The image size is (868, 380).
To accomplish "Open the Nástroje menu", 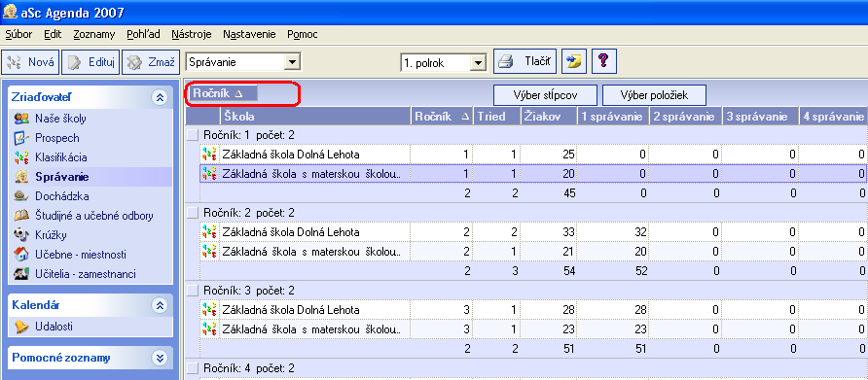I will tap(192, 34).
